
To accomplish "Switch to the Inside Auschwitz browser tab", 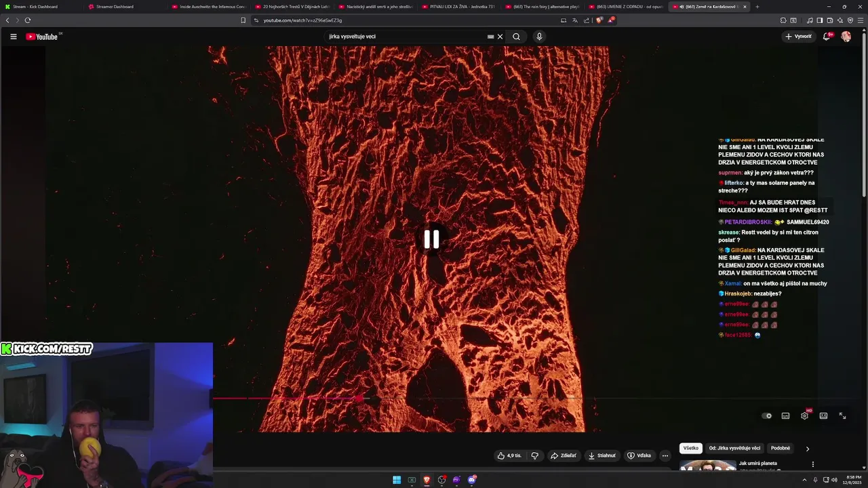I will [208, 7].
